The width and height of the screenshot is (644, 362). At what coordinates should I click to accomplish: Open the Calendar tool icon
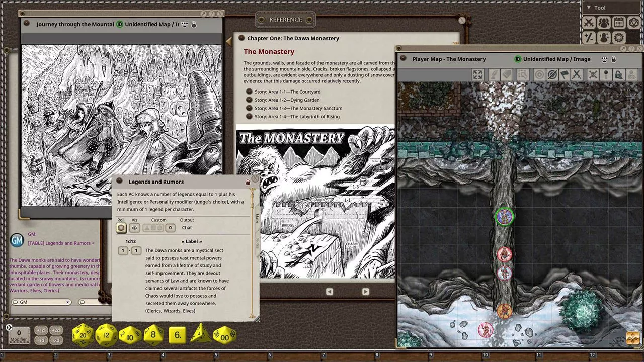pyautogui.click(x=619, y=23)
